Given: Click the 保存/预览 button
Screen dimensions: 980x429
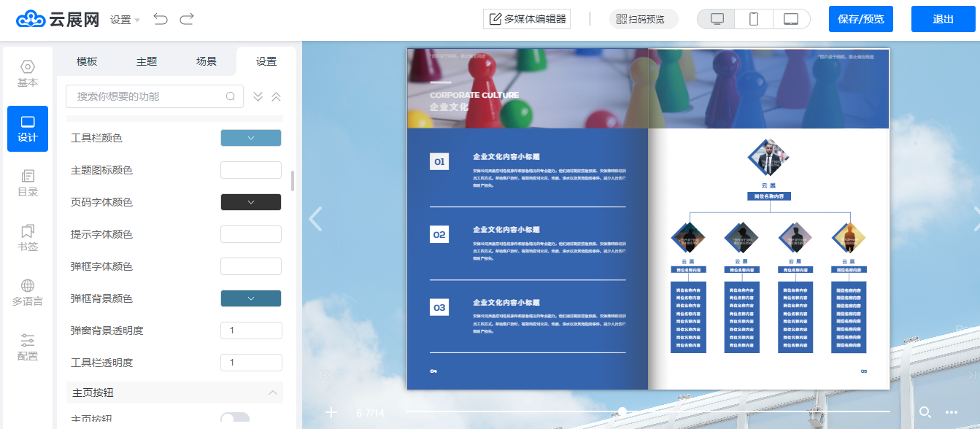Looking at the screenshot, I should tap(860, 19).
